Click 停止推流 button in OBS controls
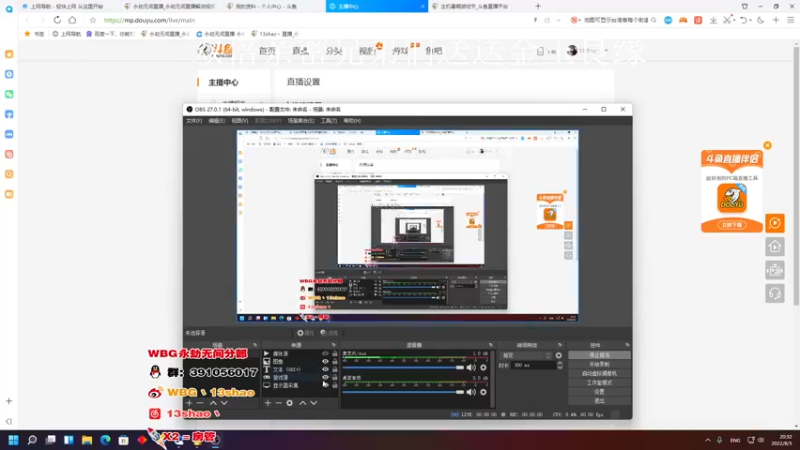The height and width of the screenshot is (450, 800). click(x=599, y=355)
